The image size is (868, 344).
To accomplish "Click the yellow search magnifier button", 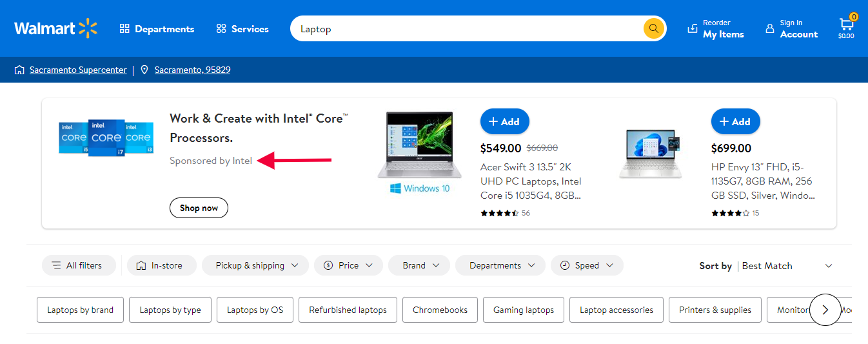I will click(x=654, y=28).
